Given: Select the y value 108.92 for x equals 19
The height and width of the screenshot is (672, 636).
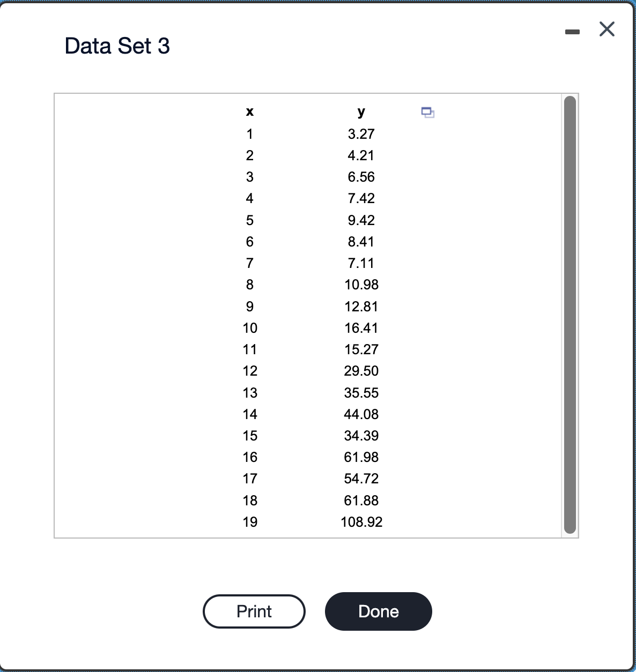Looking at the screenshot, I should point(362,522).
